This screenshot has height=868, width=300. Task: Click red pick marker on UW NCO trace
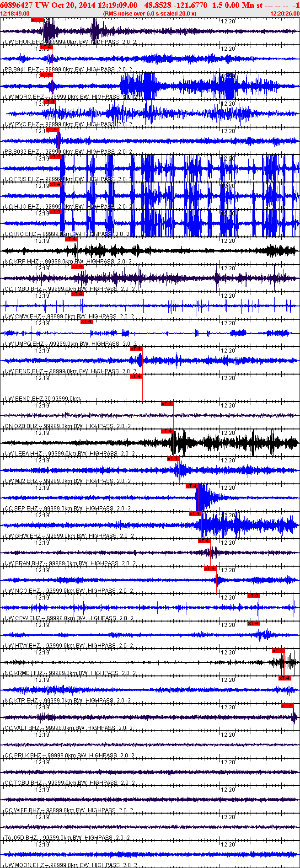click(210, 568)
